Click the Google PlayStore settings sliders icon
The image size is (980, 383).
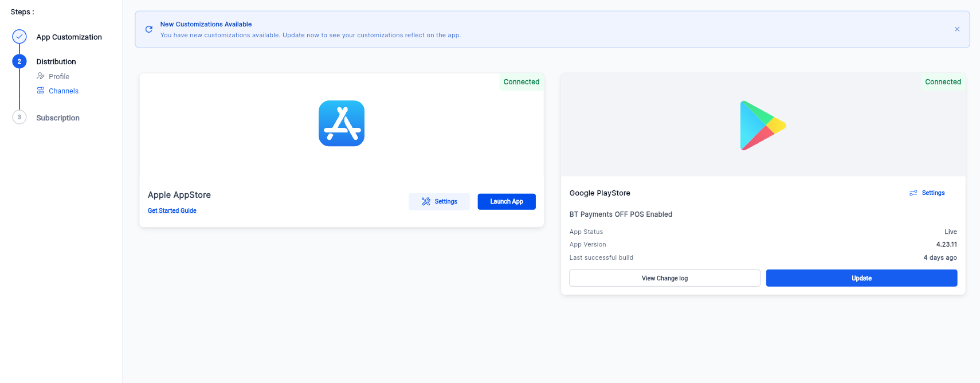pos(914,193)
